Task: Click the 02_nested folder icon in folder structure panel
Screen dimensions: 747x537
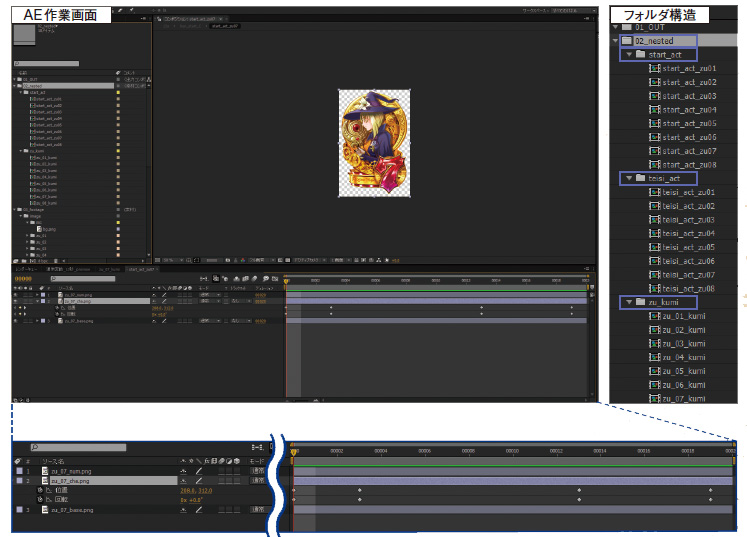Action: [x=627, y=41]
